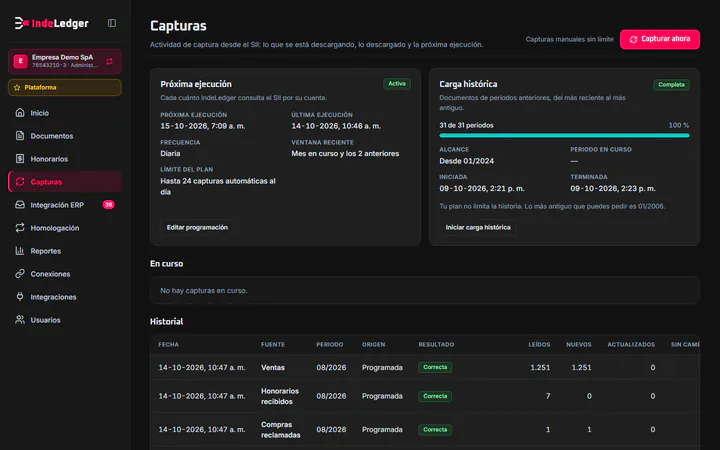The width and height of the screenshot is (720, 450).
Task: Click the text '31 de 31 periodos'
Action: pyautogui.click(x=466, y=125)
